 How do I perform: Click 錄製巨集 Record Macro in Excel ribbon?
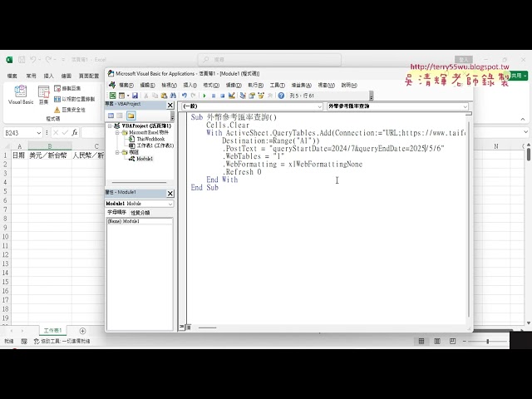click(x=67, y=88)
